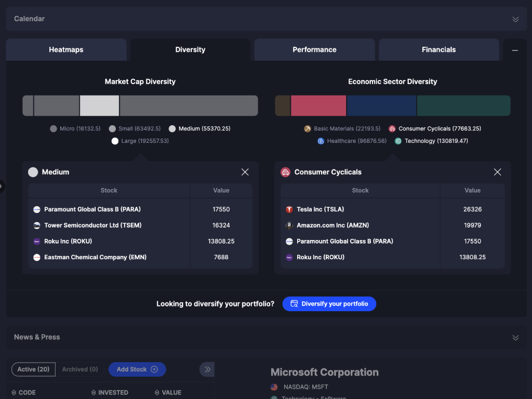Select the Diversity tab

(x=190, y=49)
